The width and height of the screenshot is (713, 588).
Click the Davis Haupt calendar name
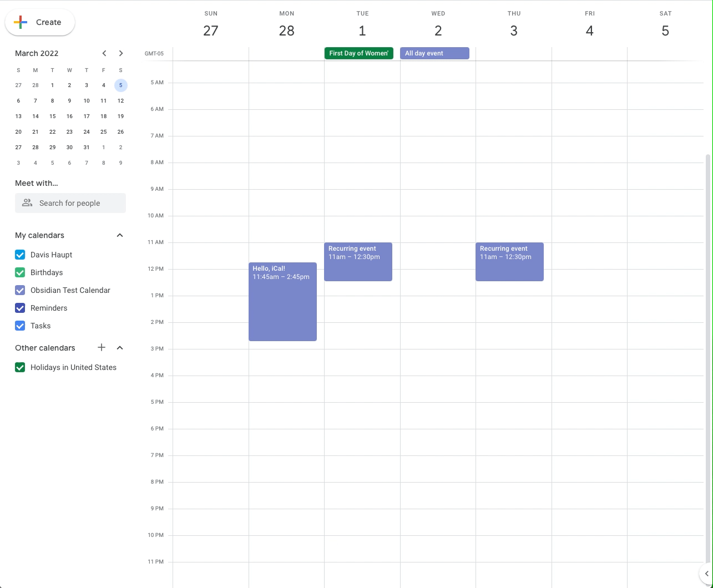(x=51, y=255)
